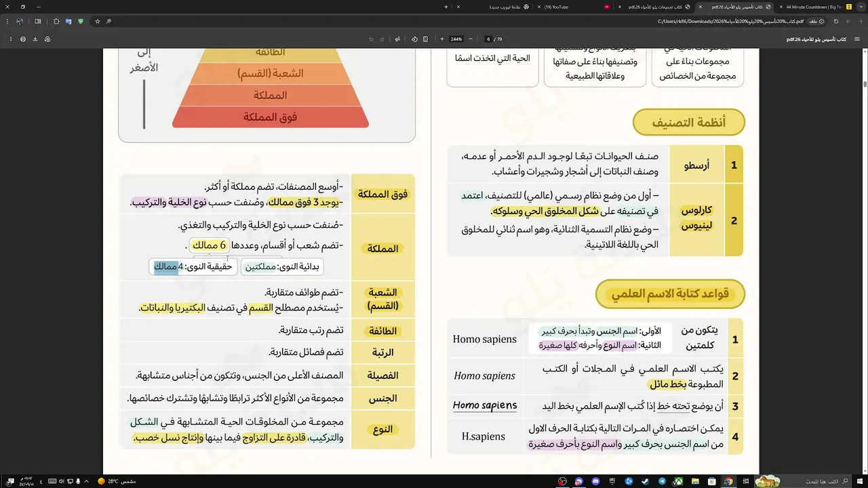This screenshot has height=488, width=868.
Task: Select the PDF draw annotation tool
Action: tap(397, 39)
